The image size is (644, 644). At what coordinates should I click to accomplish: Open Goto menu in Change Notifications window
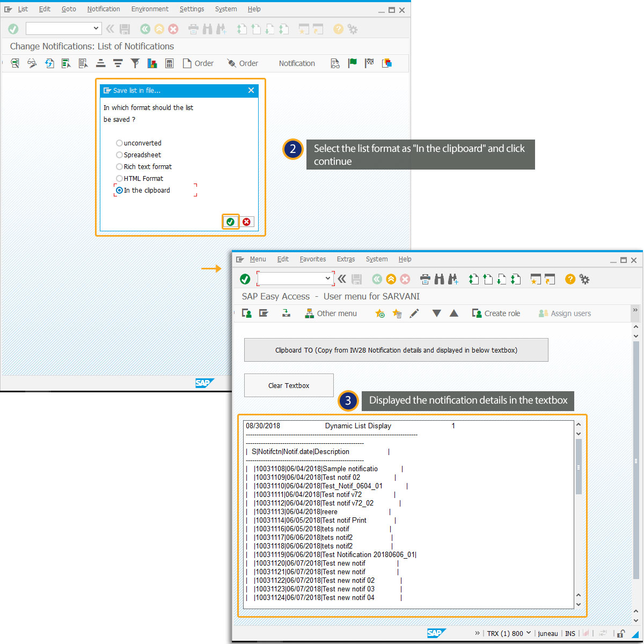pos(69,9)
